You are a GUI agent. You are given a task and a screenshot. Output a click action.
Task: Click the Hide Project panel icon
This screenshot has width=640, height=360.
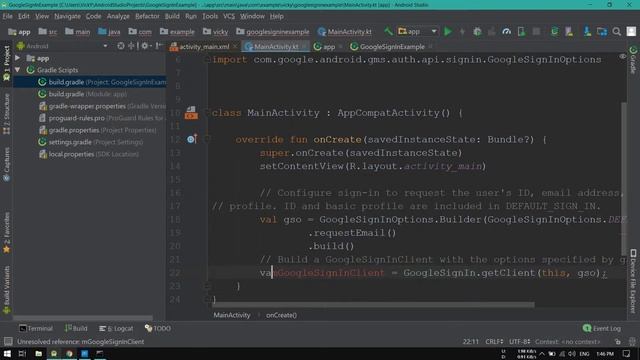[159, 46]
